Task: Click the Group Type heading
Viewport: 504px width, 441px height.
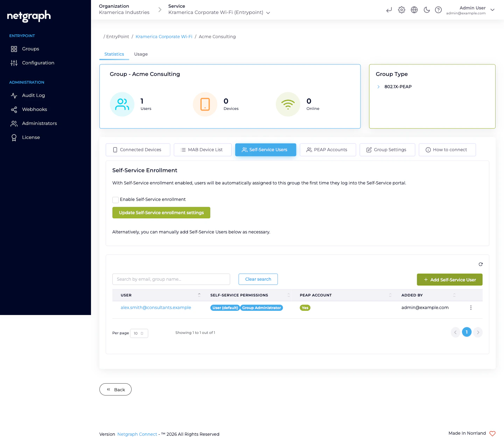Action: [392, 74]
